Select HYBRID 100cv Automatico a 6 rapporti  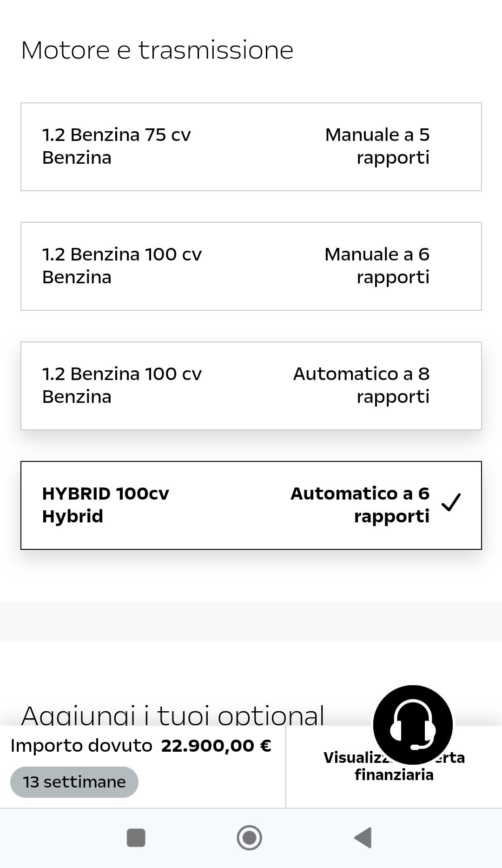coord(251,505)
